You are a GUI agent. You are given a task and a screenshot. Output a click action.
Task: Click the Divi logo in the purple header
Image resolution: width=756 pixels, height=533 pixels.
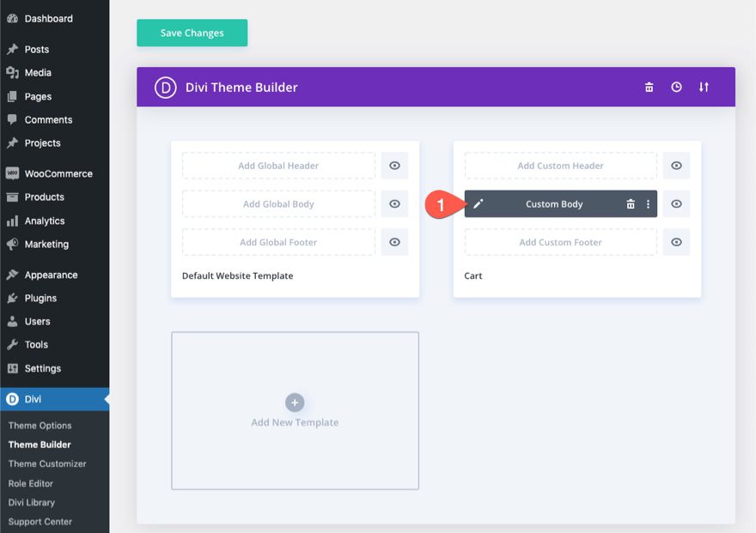[x=165, y=87]
